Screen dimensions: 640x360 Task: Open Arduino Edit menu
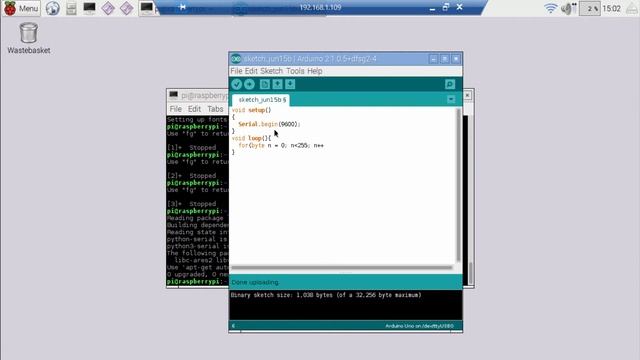251,71
